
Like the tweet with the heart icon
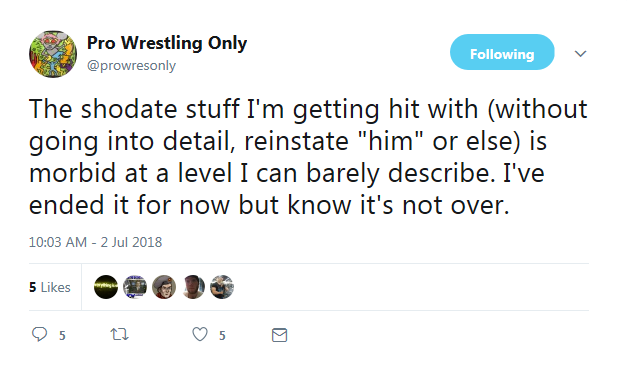[x=200, y=334]
